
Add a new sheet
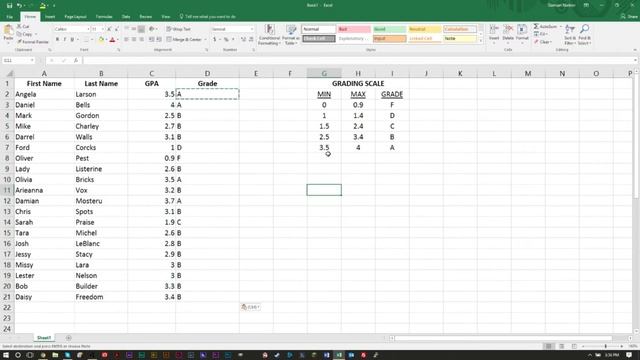(69, 338)
